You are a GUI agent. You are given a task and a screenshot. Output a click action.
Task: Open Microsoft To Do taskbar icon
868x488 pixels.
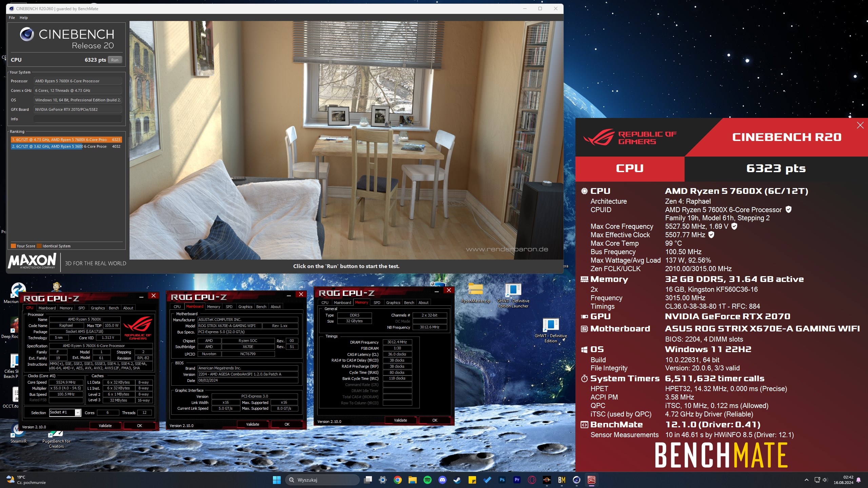[x=487, y=480]
